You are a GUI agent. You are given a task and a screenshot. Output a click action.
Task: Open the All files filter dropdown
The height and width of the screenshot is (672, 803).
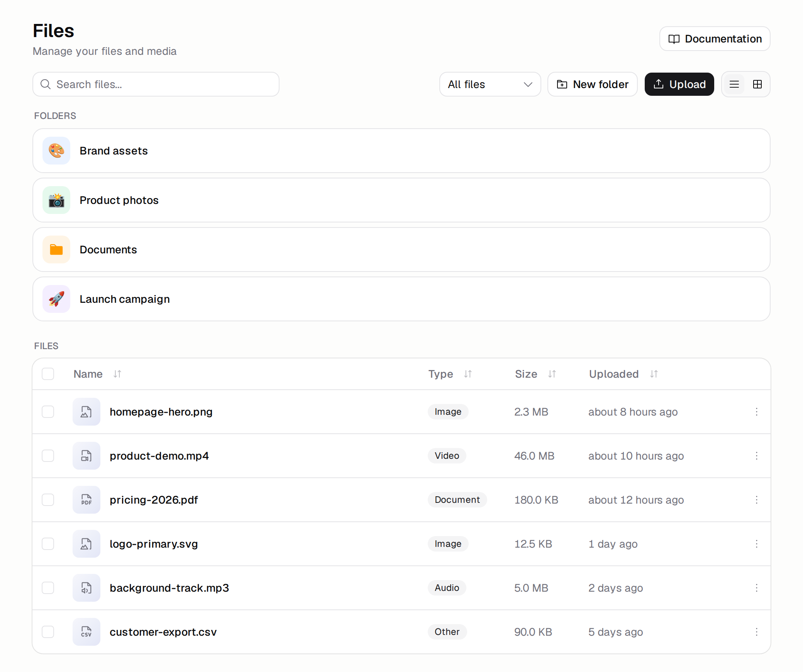(x=490, y=84)
